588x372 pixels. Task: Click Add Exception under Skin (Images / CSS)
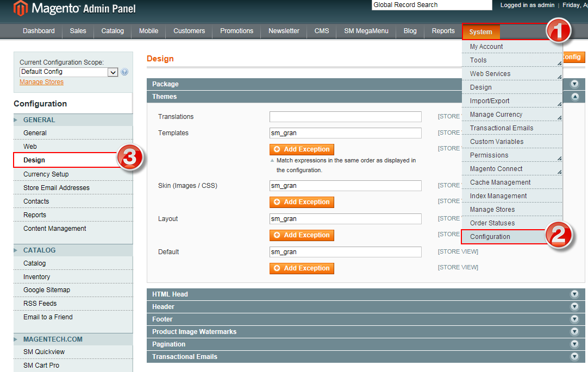(x=302, y=203)
